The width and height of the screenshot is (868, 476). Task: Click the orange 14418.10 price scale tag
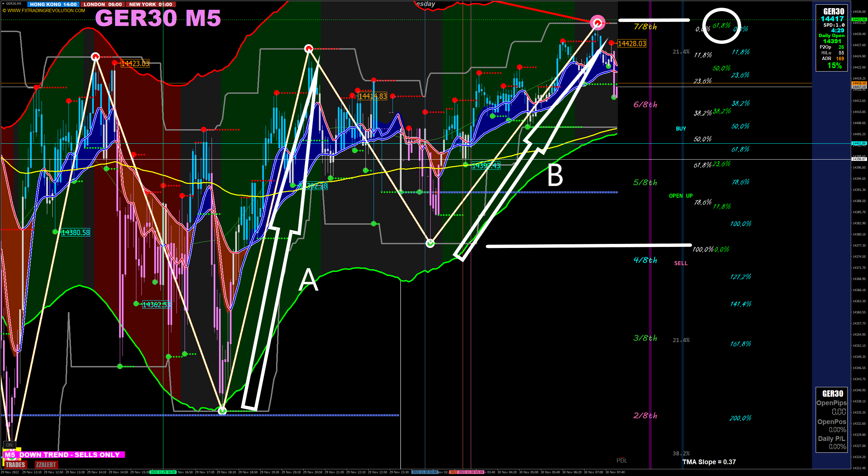[859, 83]
